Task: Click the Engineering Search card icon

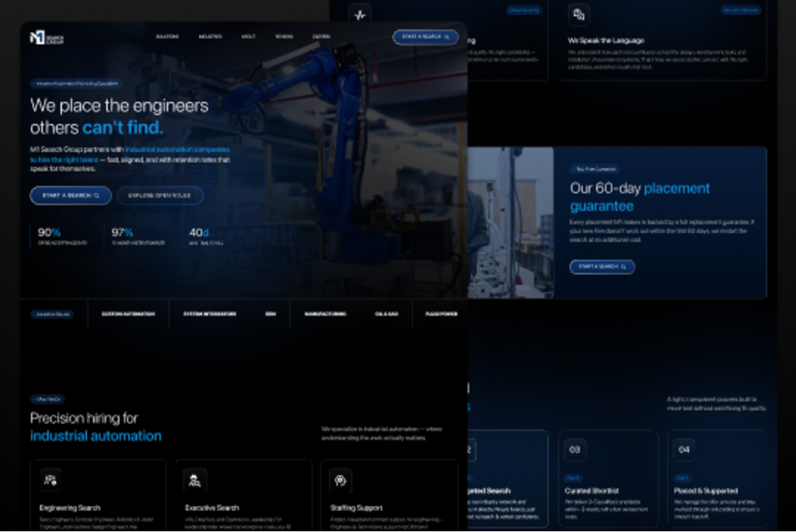Action: 49,480
